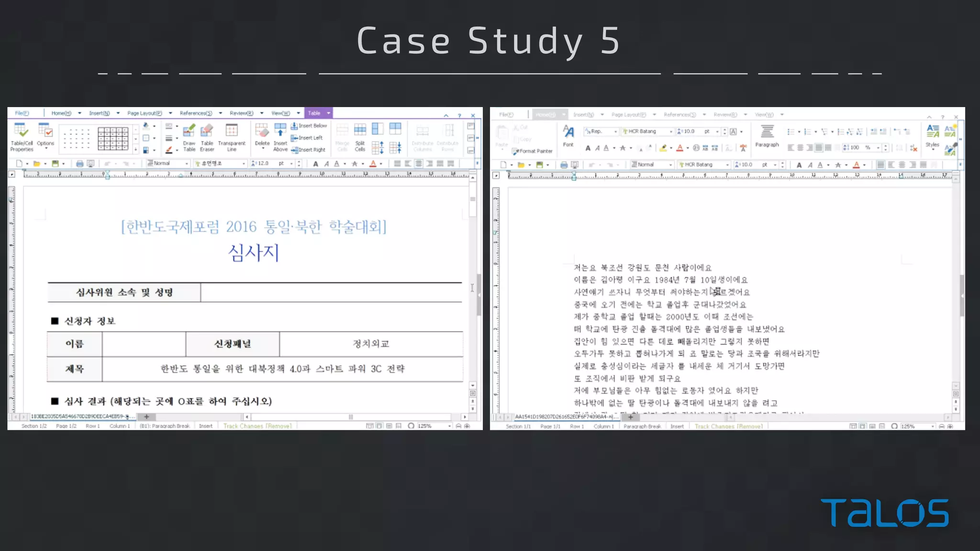Toggle Insert mode in left window status bar
Image resolution: width=980 pixels, height=551 pixels.
click(x=206, y=426)
